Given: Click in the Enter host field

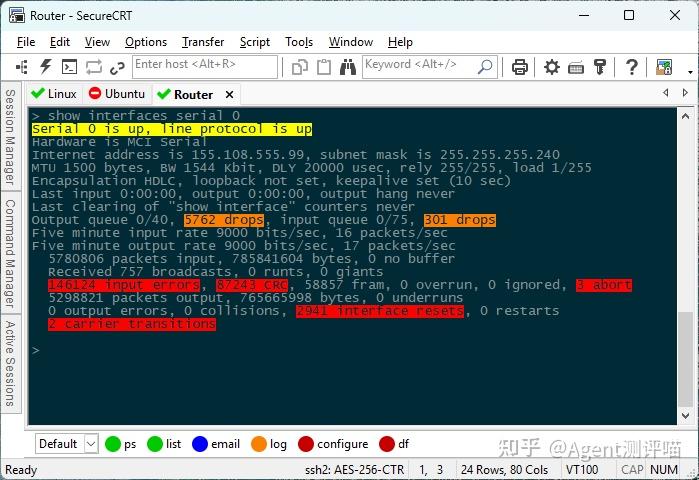Looking at the screenshot, I should (x=205, y=67).
